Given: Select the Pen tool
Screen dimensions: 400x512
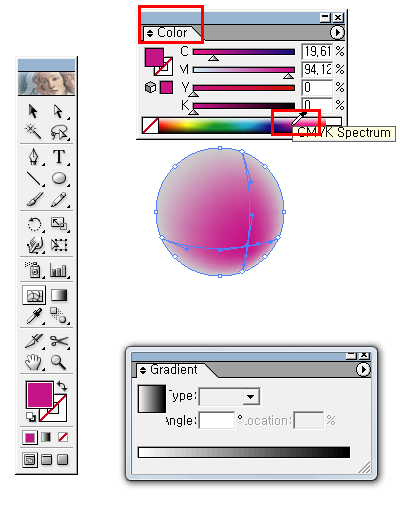Looking at the screenshot, I should [33, 157].
